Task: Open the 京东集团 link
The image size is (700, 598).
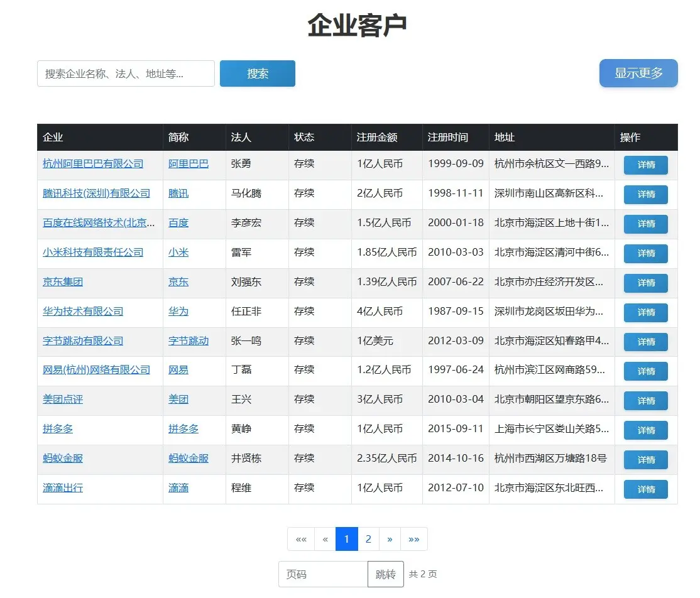Action: [63, 281]
